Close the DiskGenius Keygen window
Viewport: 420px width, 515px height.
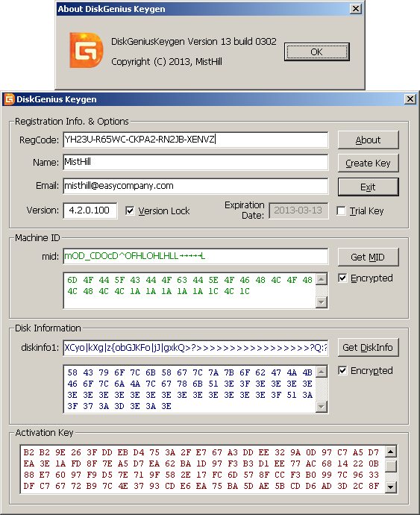pos(410,99)
